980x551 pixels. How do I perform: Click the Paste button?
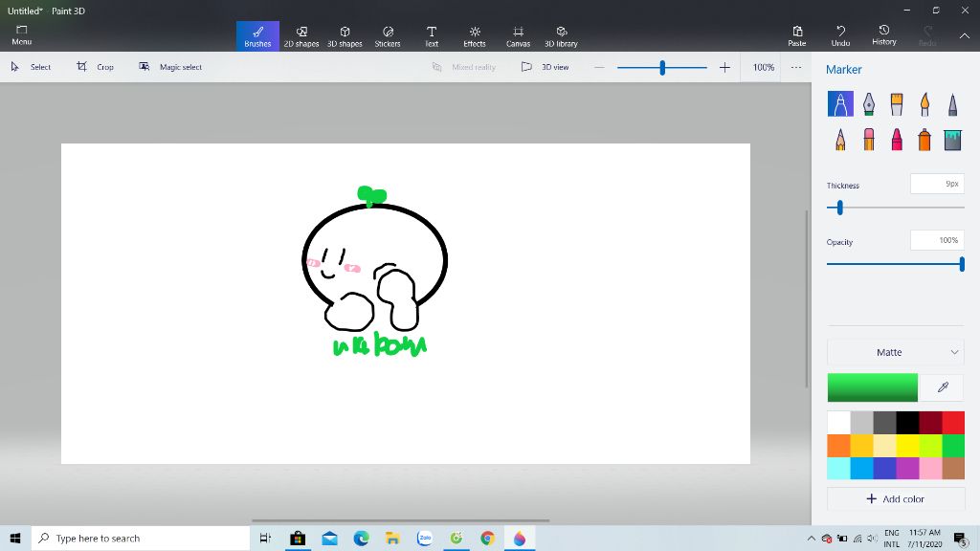pos(797,36)
